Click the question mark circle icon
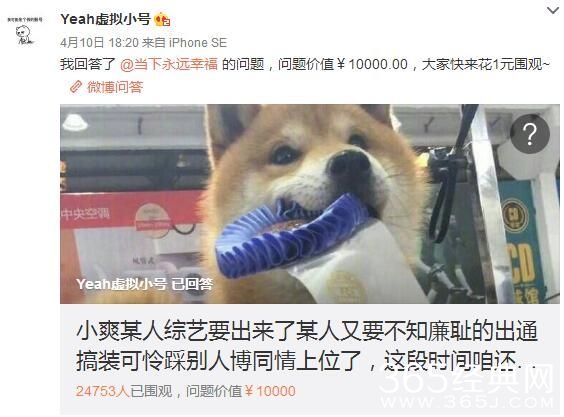This screenshot has width=564, height=417. tap(529, 134)
